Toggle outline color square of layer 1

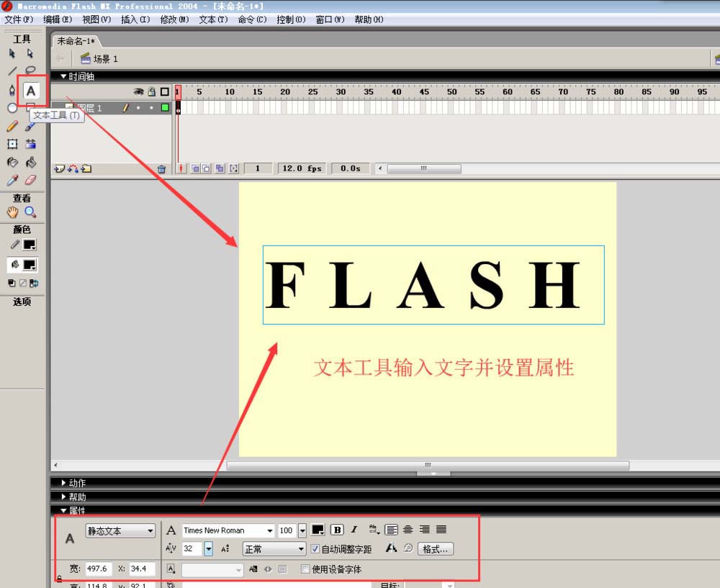click(x=165, y=107)
